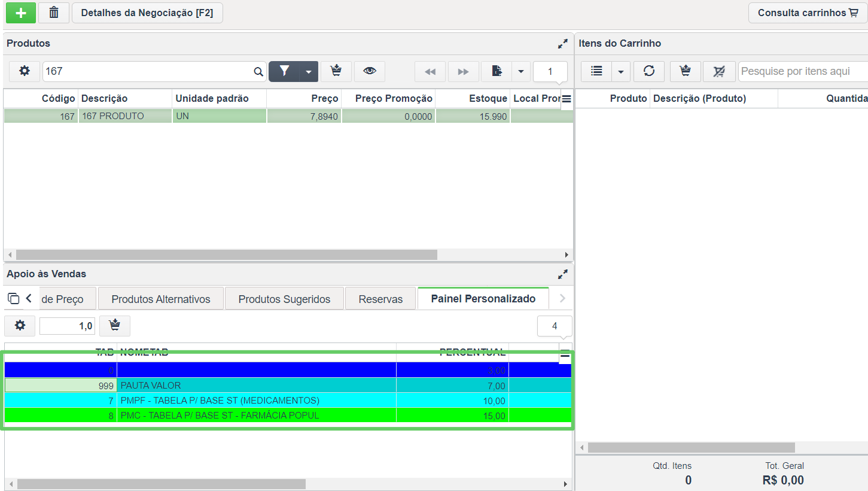Sort by Preço Promoção column header
Image resolution: width=868 pixels, height=491 pixels.
pos(394,98)
